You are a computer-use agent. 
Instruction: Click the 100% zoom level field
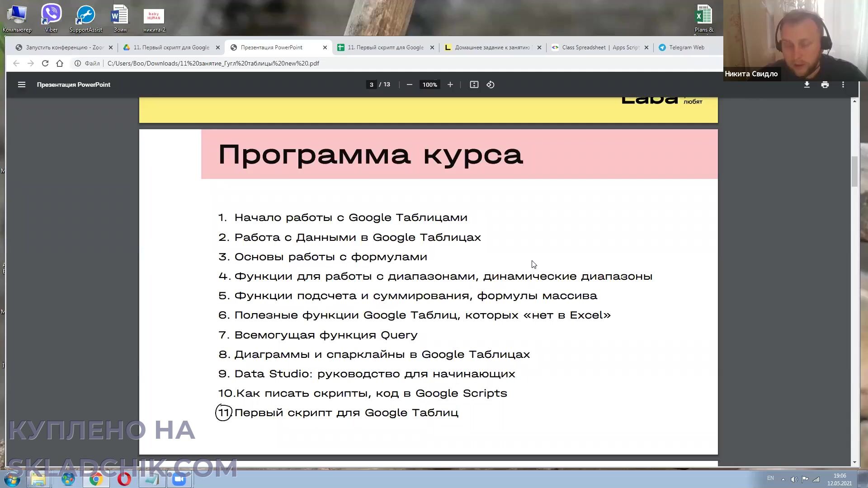click(x=429, y=84)
